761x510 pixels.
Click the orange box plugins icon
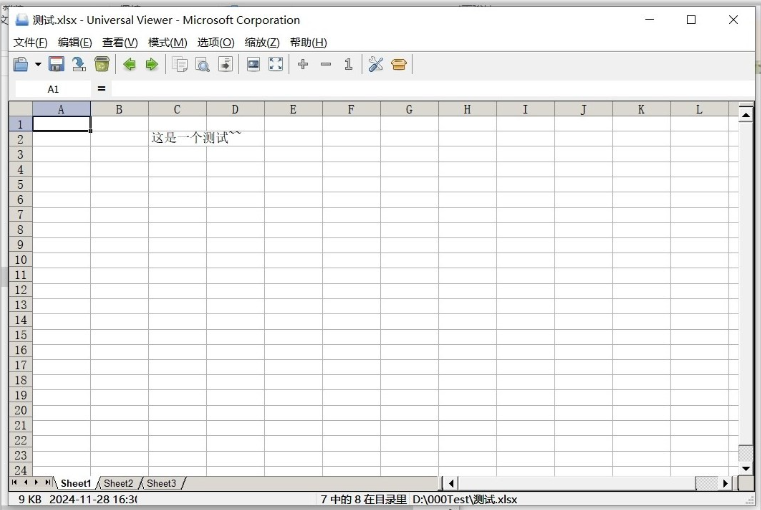398,64
